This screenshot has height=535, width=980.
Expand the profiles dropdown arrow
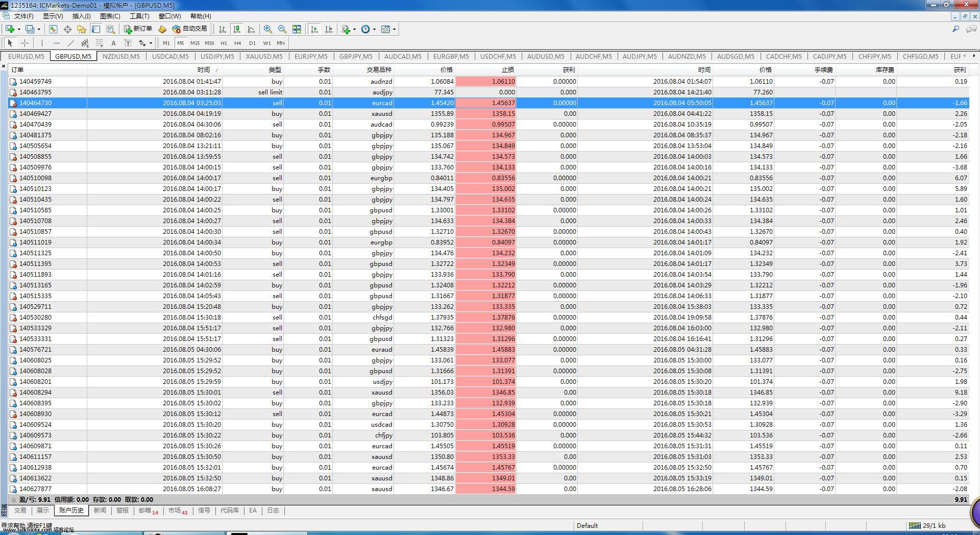click(39, 29)
